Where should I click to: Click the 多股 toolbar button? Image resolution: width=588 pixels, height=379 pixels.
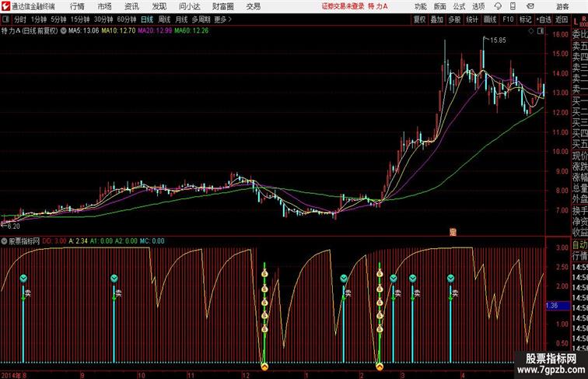454,19
